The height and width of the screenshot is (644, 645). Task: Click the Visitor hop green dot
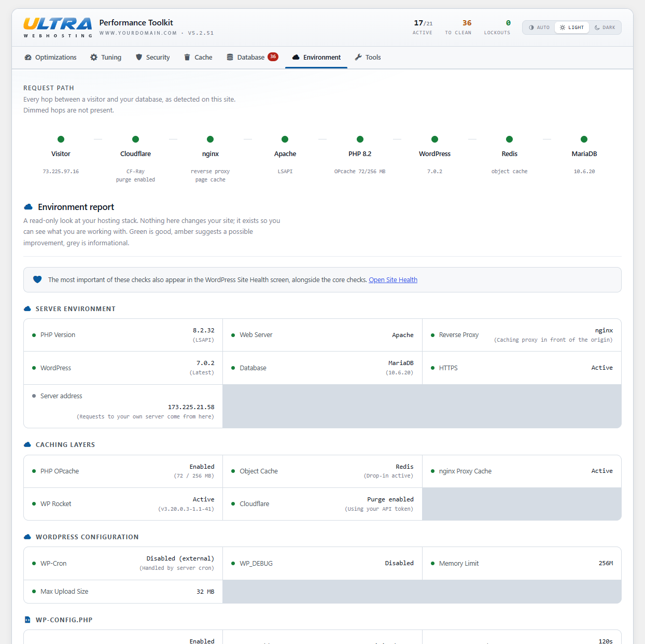(x=61, y=139)
